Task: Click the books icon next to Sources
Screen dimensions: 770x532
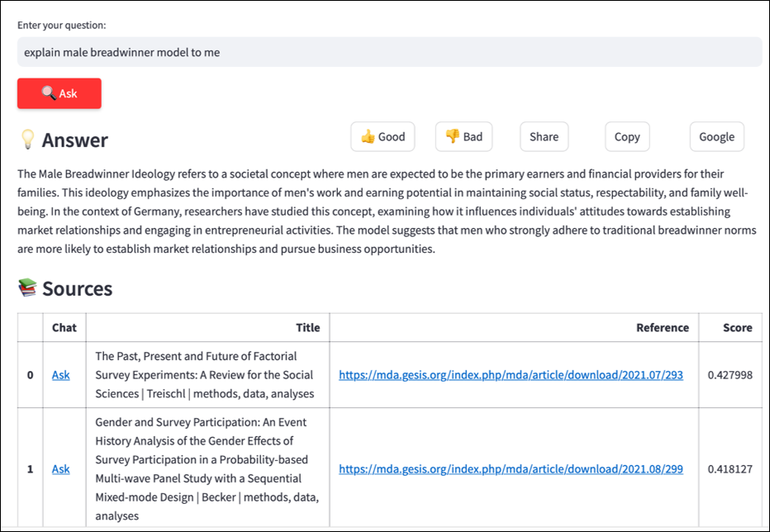Action: pos(27,288)
